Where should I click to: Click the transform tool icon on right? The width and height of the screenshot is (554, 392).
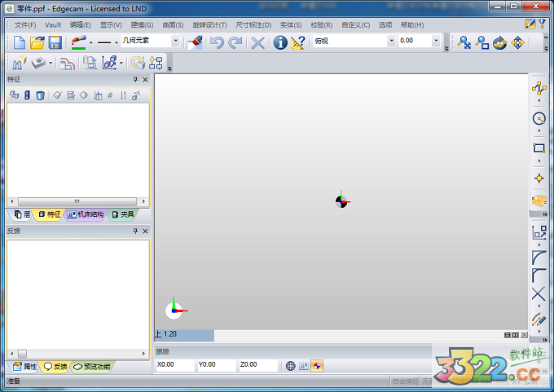pyautogui.click(x=539, y=232)
